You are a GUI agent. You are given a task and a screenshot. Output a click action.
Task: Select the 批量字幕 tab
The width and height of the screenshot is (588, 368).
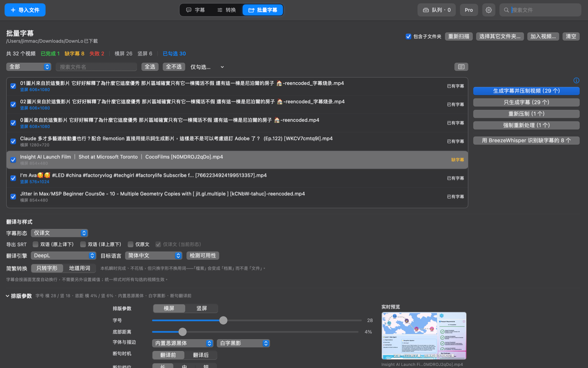pos(263,10)
